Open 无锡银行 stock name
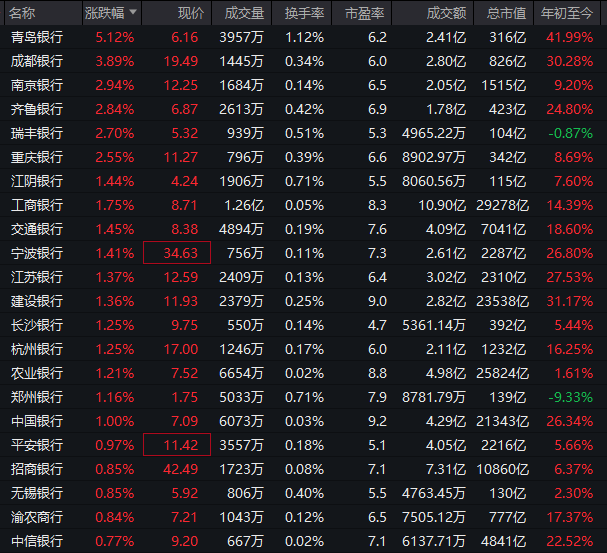 point(37,493)
